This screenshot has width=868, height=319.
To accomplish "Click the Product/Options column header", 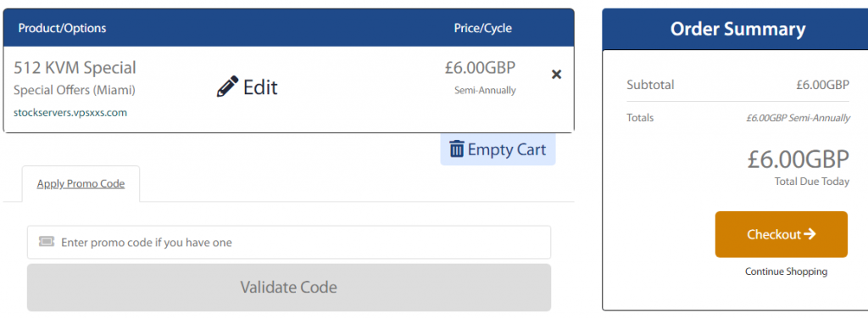I will click(62, 28).
